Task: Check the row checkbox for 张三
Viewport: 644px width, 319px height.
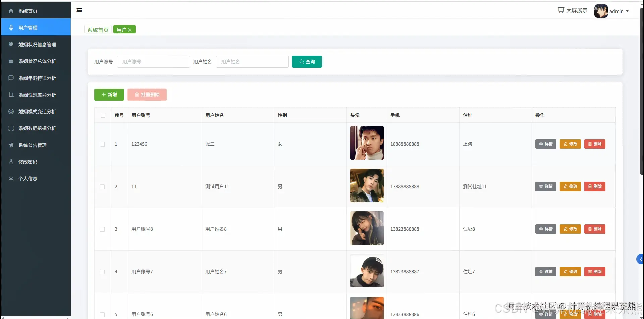Action: pyautogui.click(x=102, y=144)
